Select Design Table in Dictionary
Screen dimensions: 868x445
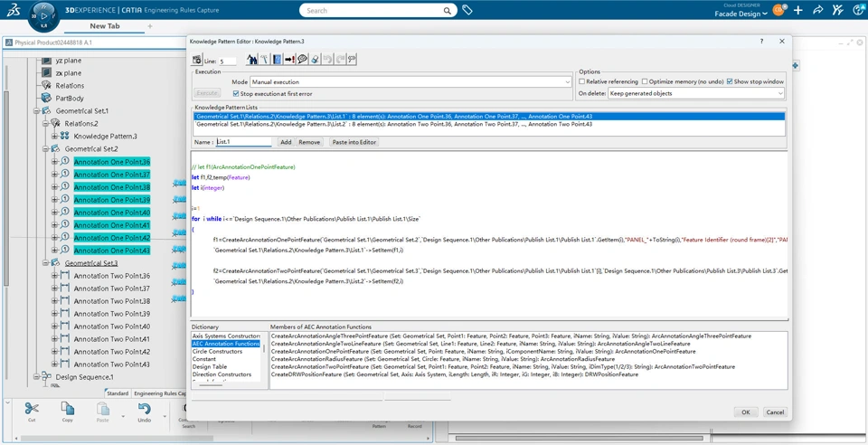tap(209, 366)
